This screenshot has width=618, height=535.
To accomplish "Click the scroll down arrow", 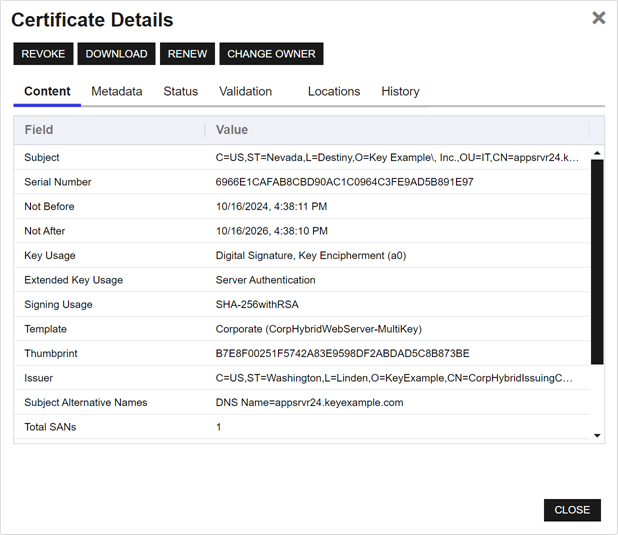I will [597, 435].
